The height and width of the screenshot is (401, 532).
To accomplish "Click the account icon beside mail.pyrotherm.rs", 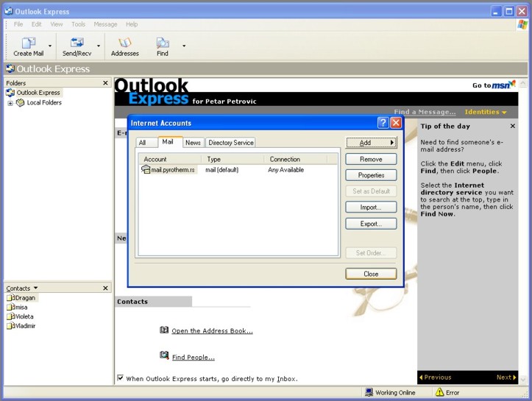I will 146,169.
